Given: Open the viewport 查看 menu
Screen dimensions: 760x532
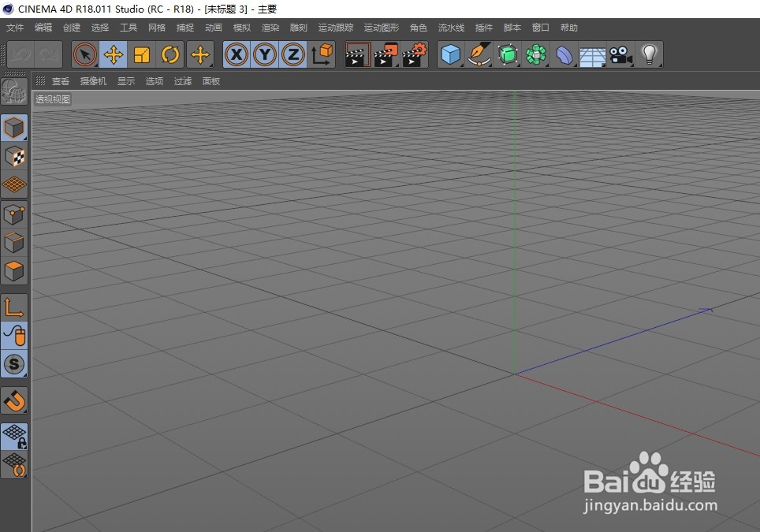Looking at the screenshot, I should tap(61, 81).
